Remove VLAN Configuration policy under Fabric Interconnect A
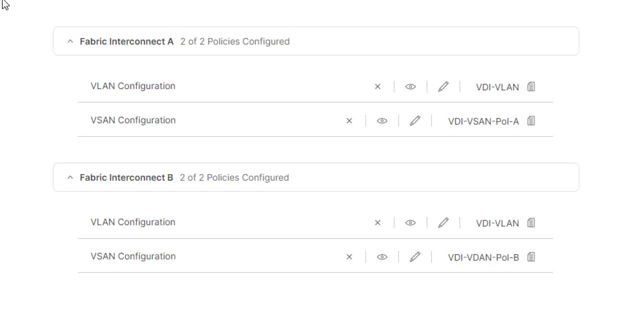Image resolution: width=644 pixels, height=322 pixels. click(x=378, y=86)
